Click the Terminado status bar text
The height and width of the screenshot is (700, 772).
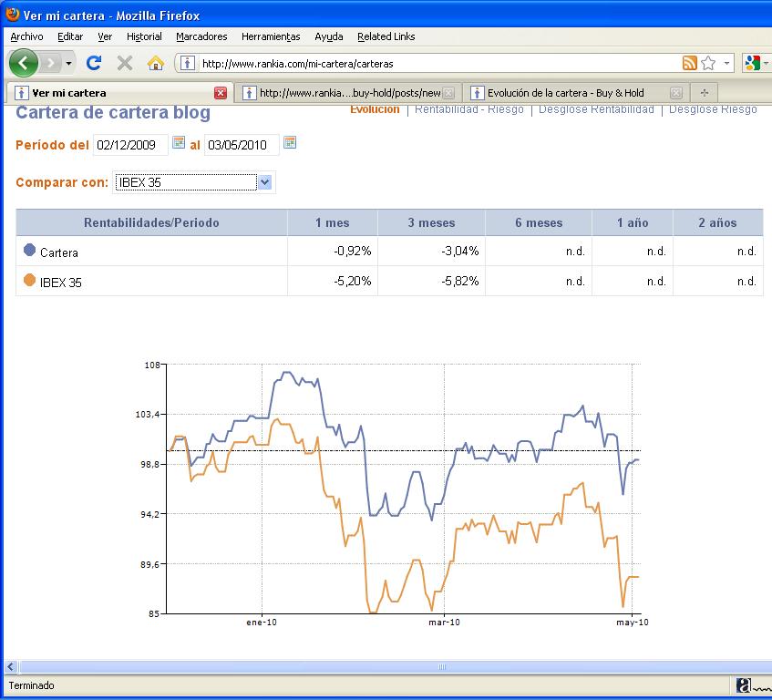(x=31, y=685)
